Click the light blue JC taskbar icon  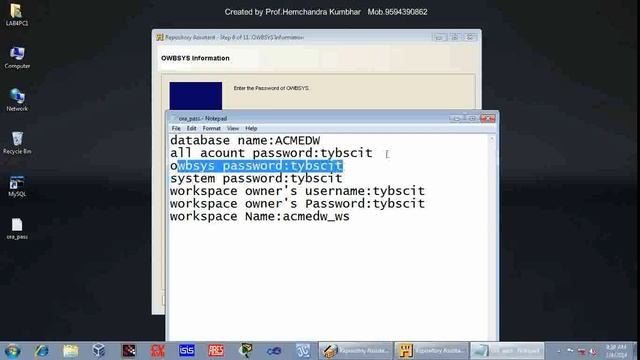(303, 351)
